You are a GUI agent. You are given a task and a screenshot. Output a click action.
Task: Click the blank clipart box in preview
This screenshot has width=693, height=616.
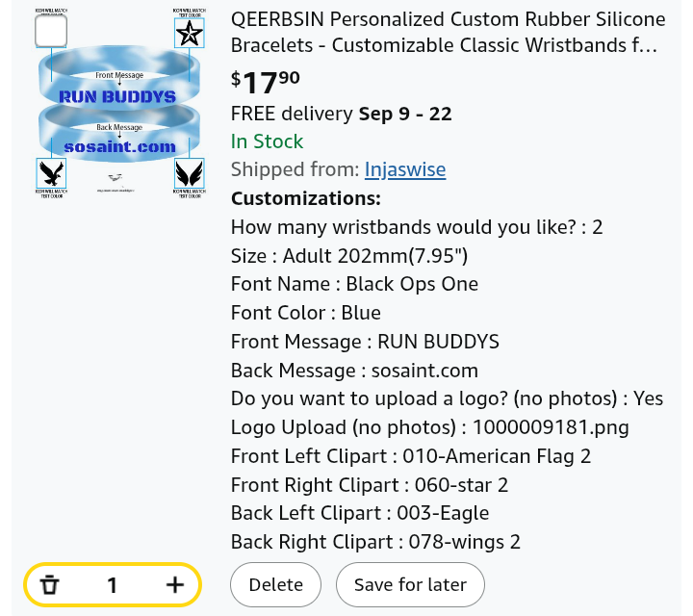51,34
